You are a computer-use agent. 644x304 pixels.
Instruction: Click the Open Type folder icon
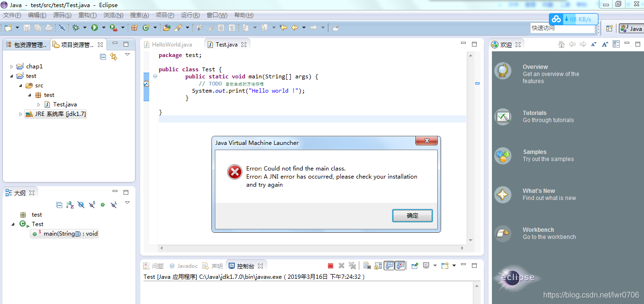(x=167, y=28)
